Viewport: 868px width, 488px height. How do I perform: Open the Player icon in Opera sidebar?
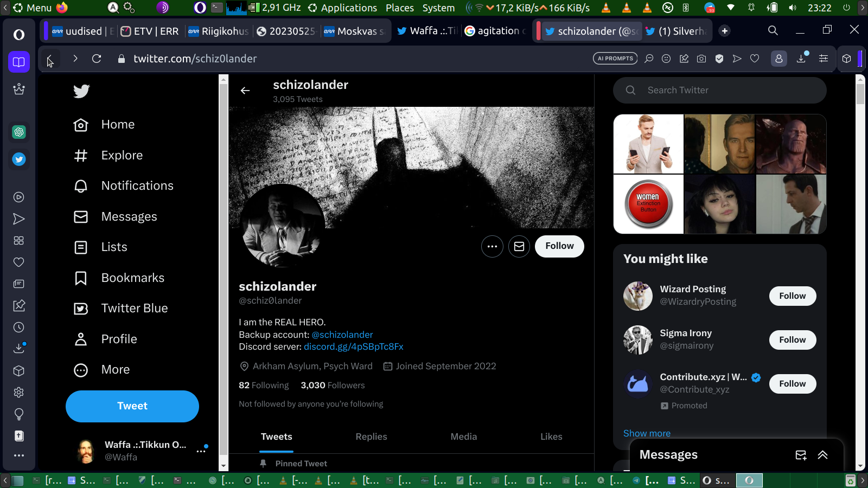(19, 197)
